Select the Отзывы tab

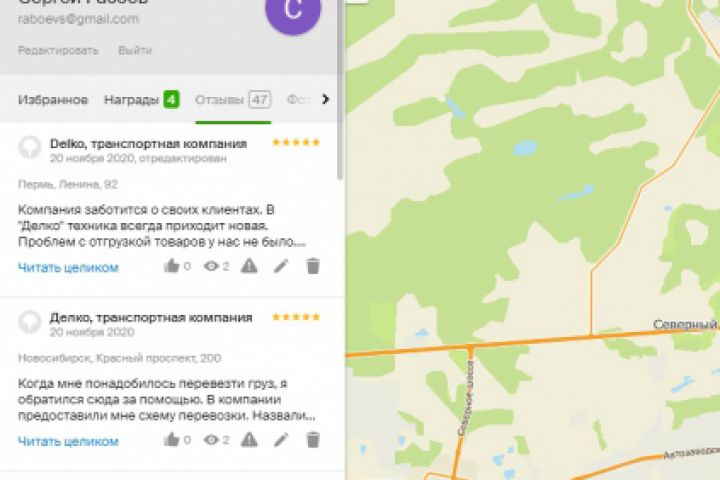233,100
